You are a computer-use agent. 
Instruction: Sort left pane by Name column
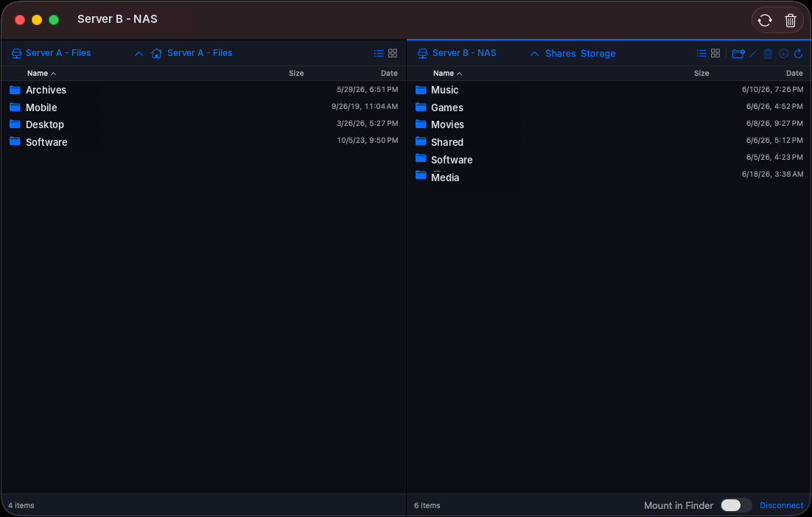41,74
